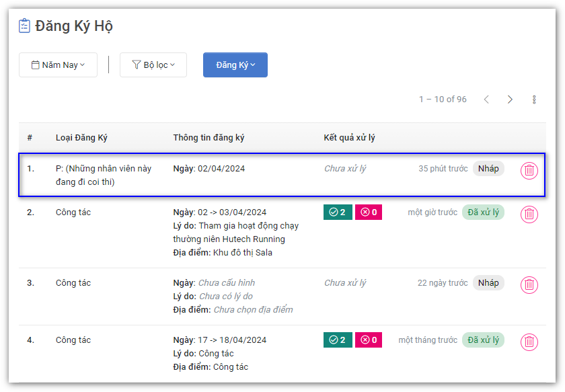565x392 pixels.
Task: Remove row 3 draft with trash icon
Action: click(529, 285)
